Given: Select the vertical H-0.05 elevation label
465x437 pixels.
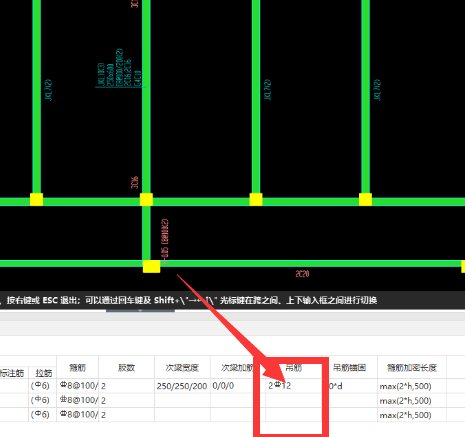Looking at the screenshot, I should point(165,242).
